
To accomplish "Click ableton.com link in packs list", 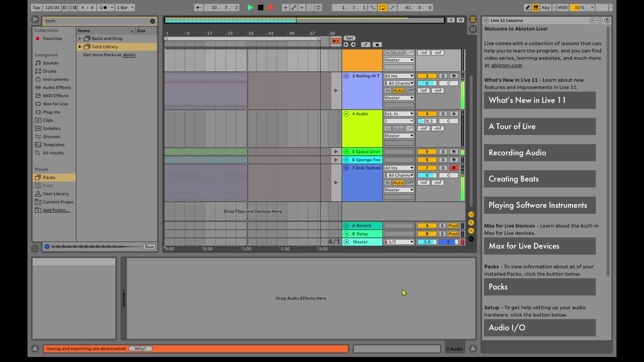I will (x=129, y=55).
